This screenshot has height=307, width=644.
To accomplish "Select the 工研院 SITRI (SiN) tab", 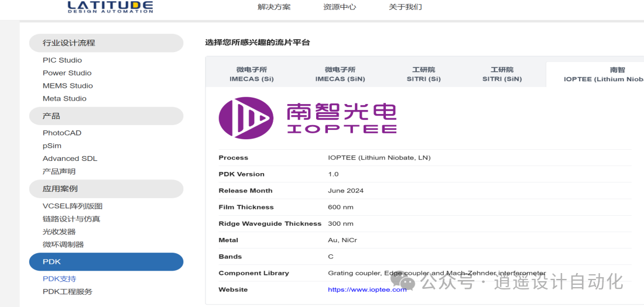I will coord(502,74).
